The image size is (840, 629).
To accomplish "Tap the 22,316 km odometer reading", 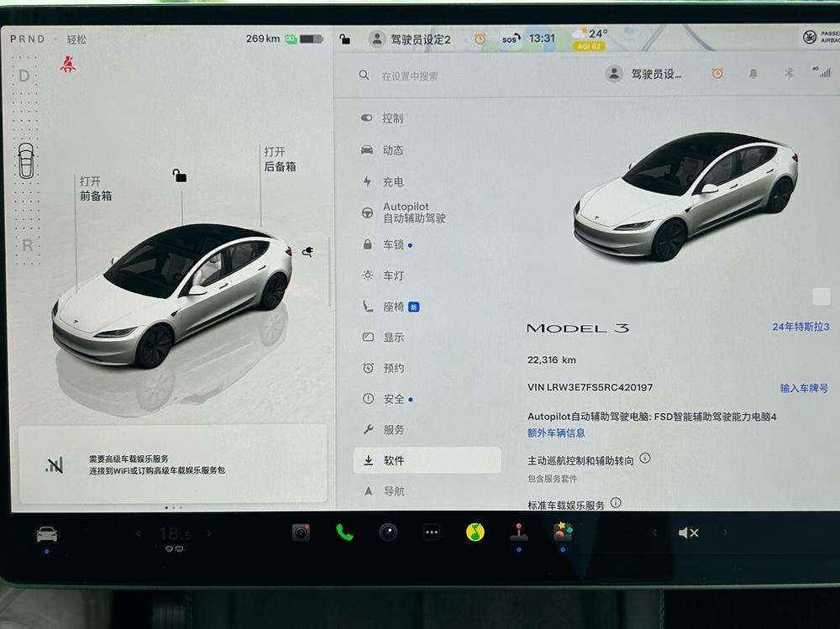I will [551, 360].
